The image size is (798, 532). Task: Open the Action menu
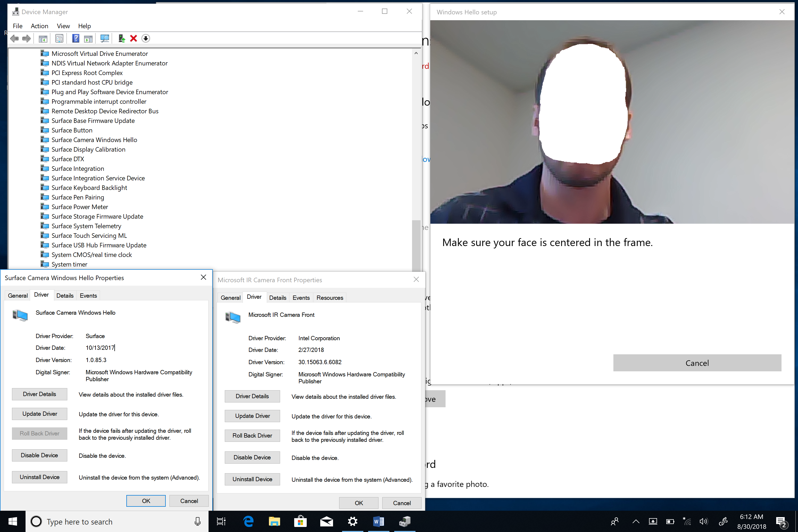point(39,26)
